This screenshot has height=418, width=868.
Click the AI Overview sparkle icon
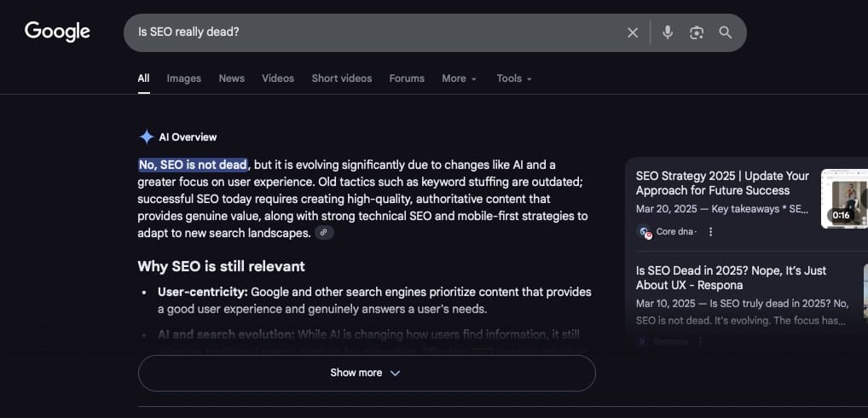pyautogui.click(x=146, y=136)
